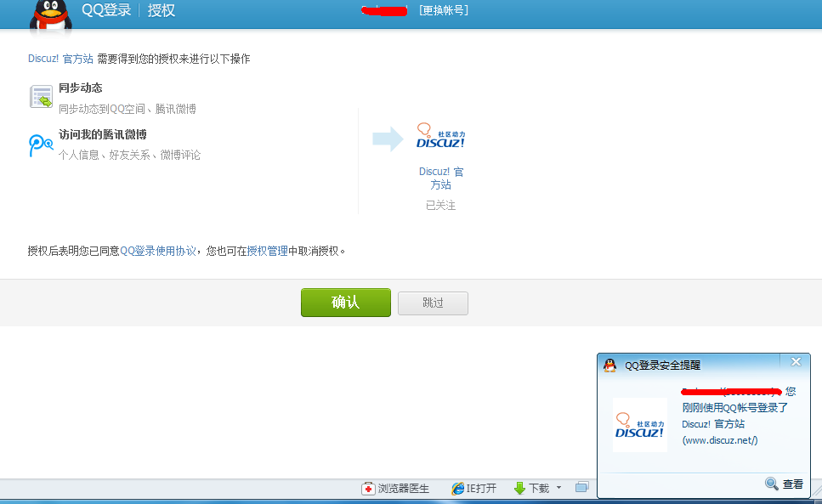Click the 腾讯微博 access icon
Screen dimensions: 822x504
pos(40,144)
